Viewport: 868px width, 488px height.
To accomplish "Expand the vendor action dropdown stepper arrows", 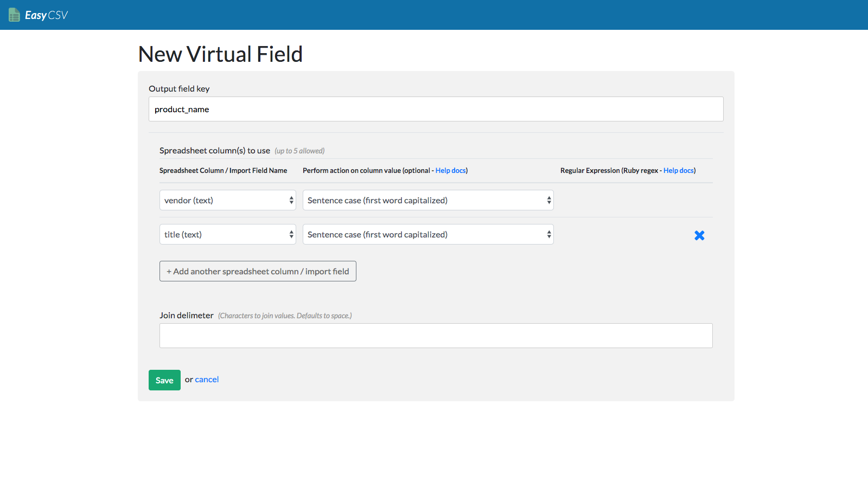I will coord(548,200).
